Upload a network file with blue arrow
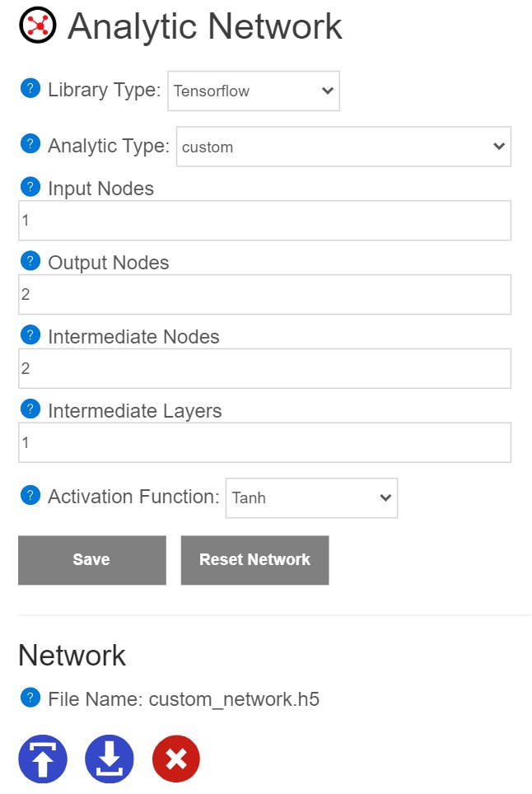This screenshot has height=794, width=532. click(43, 759)
